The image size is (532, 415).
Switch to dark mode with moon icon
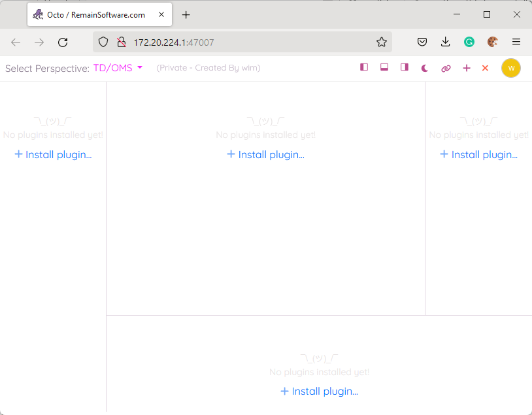click(x=425, y=68)
